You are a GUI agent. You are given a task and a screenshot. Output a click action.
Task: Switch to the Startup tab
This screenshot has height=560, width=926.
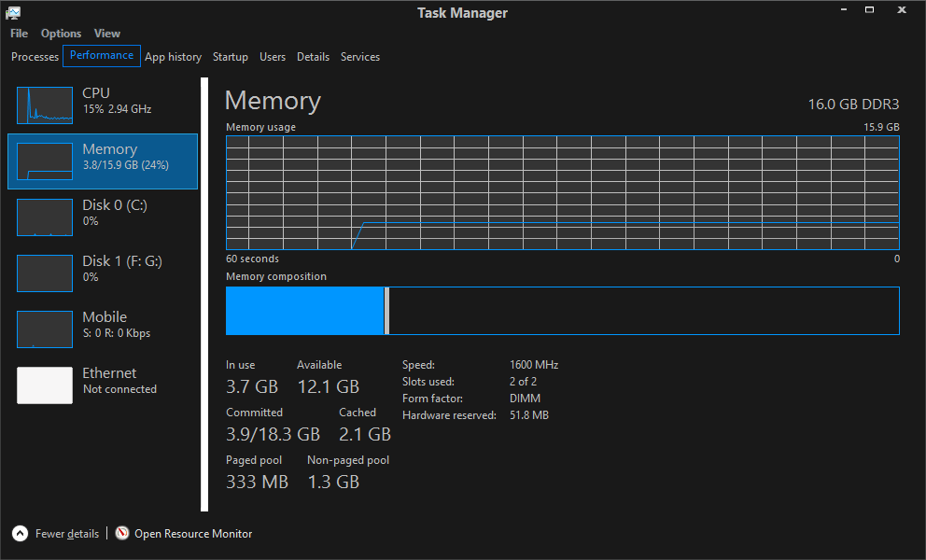point(230,57)
